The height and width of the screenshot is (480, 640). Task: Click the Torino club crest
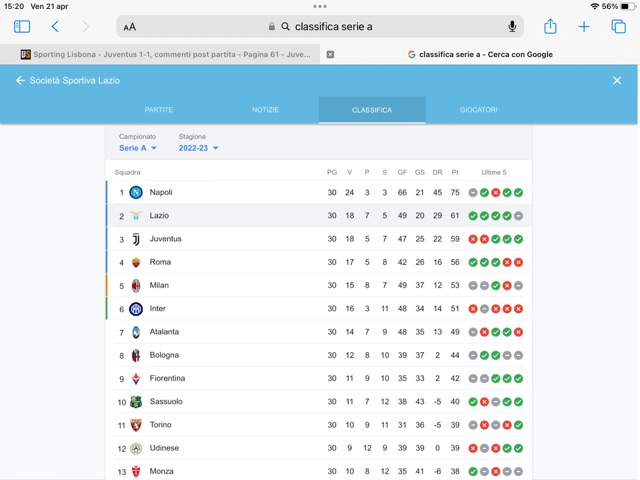(x=136, y=425)
